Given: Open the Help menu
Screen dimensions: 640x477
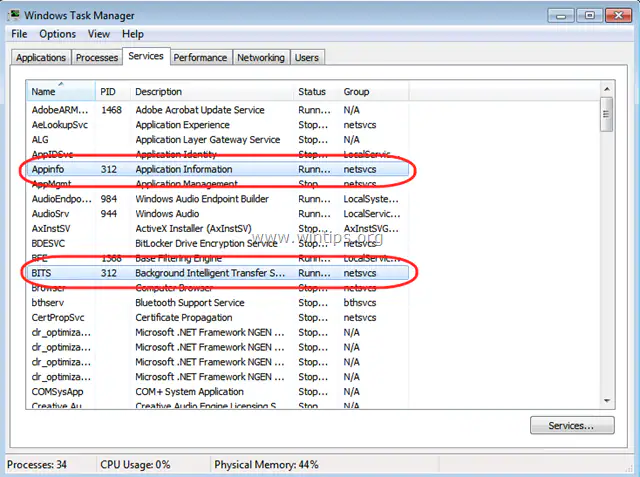Looking at the screenshot, I should tap(133, 34).
